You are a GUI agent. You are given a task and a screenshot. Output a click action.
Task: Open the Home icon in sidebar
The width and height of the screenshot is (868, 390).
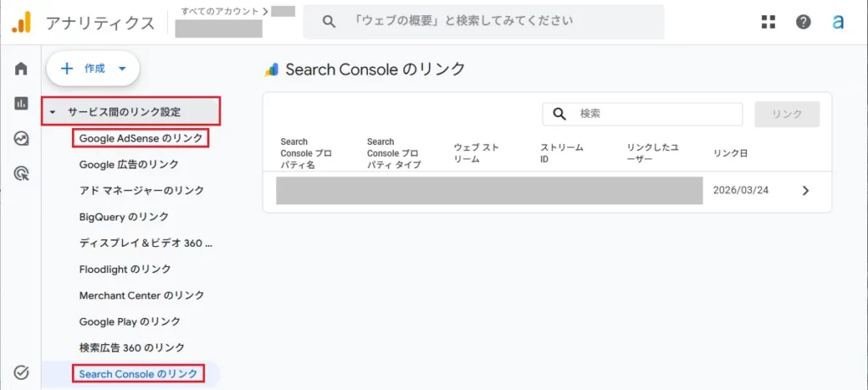click(21, 69)
